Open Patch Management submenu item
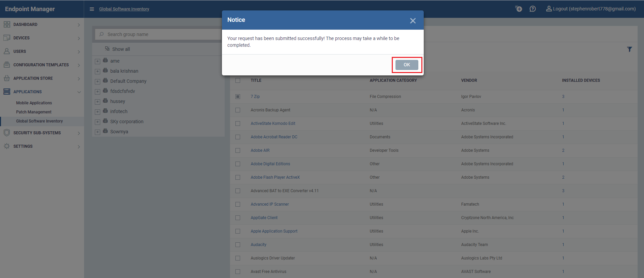Image resolution: width=644 pixels, height=278 pixels. [34, 112]
